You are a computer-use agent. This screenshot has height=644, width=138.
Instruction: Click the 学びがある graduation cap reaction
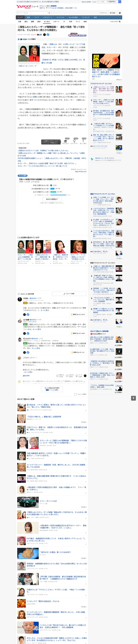pyautogui.click(x=66, y=141)
